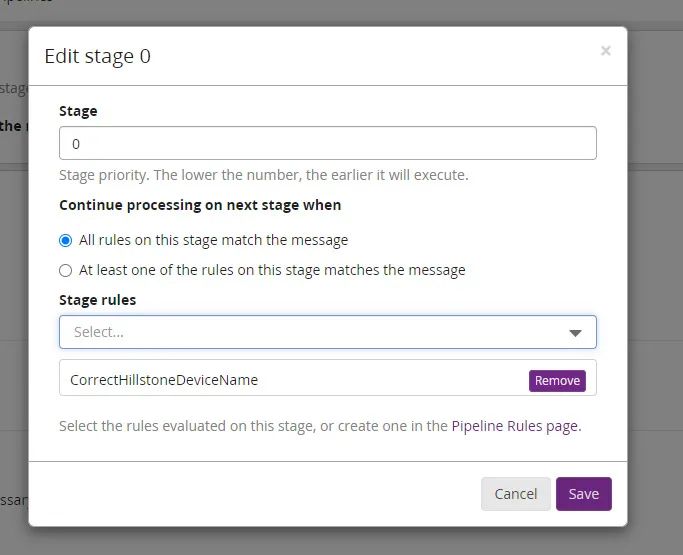
Task: Click the stage priority help text
Action: 263,175
